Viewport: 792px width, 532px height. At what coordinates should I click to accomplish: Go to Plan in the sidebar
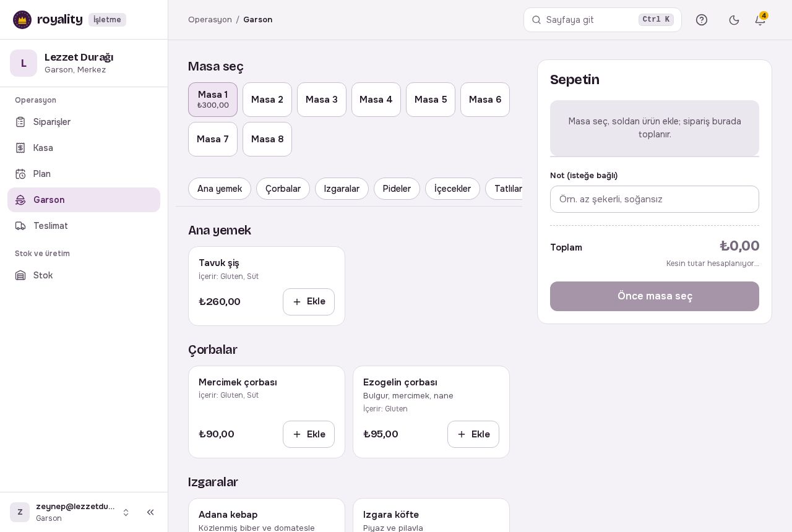pyautogui.click(x=84, y=174)
